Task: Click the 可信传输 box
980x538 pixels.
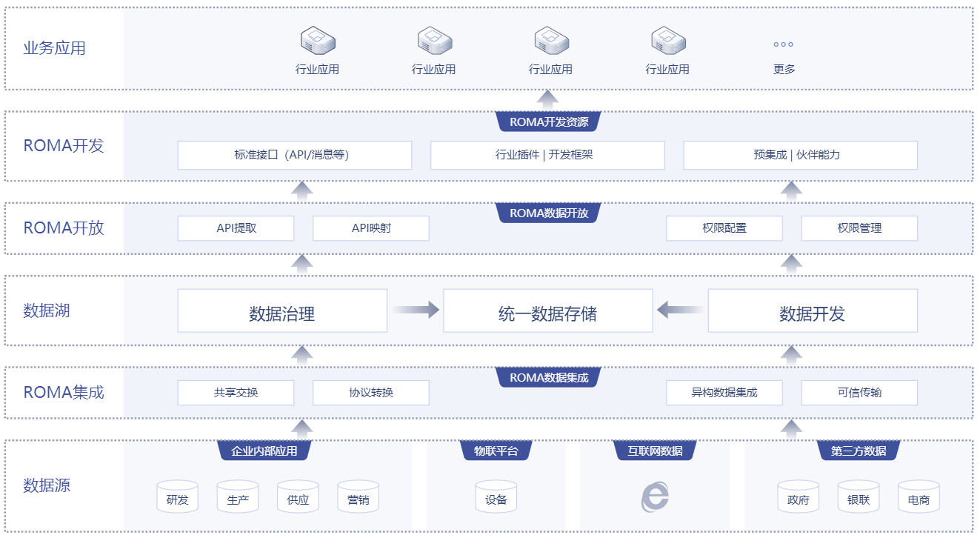Action: click(859, 393)
